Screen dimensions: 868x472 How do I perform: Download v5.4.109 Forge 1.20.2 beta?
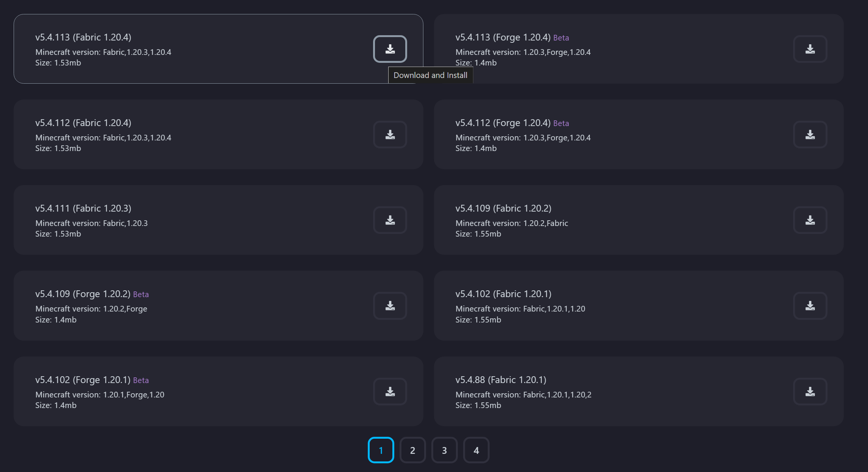pyautogui.click(x=390, y=306)
